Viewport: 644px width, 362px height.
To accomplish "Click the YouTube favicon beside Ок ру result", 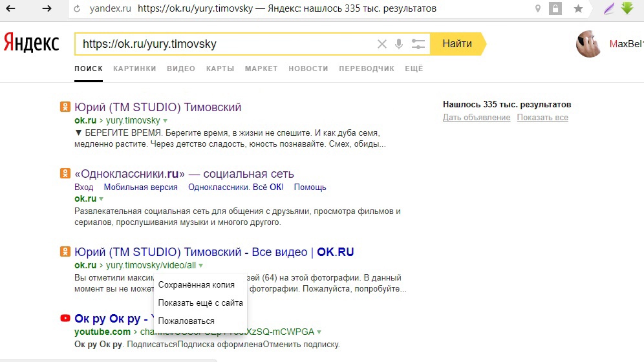I will [65, 318].
